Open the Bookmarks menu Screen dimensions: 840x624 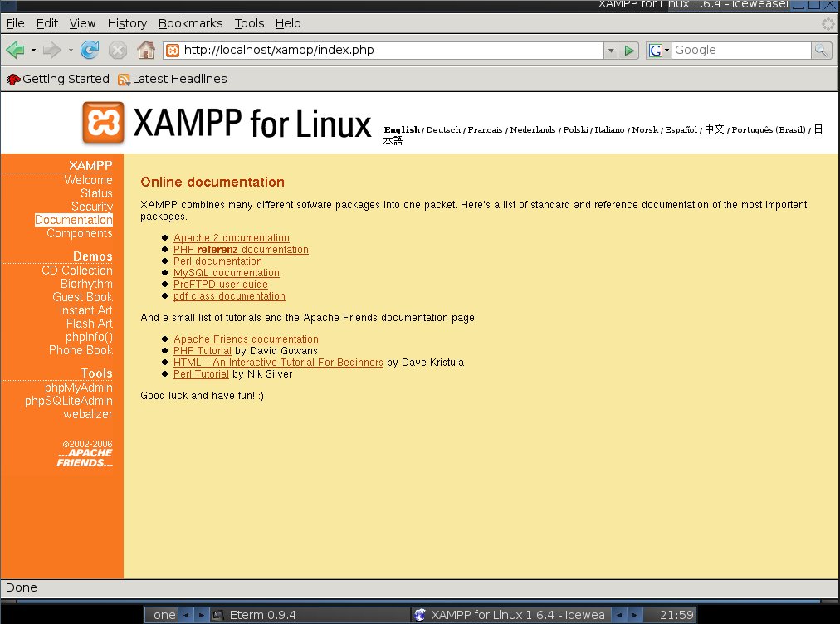(190, 23)
